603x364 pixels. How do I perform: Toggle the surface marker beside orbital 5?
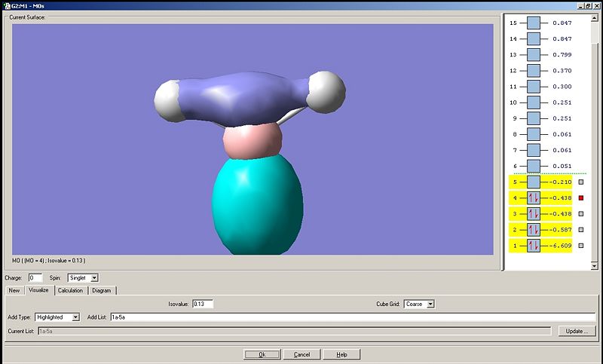(581, 182)
